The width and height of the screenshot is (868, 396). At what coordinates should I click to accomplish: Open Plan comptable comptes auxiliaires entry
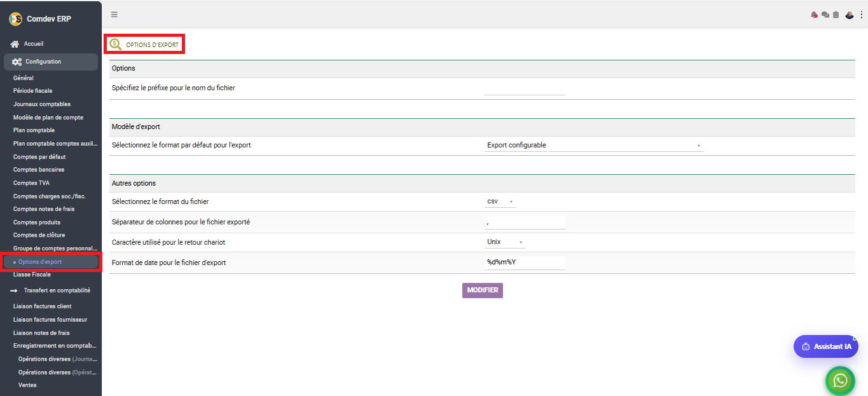click(x=55, y=144)
